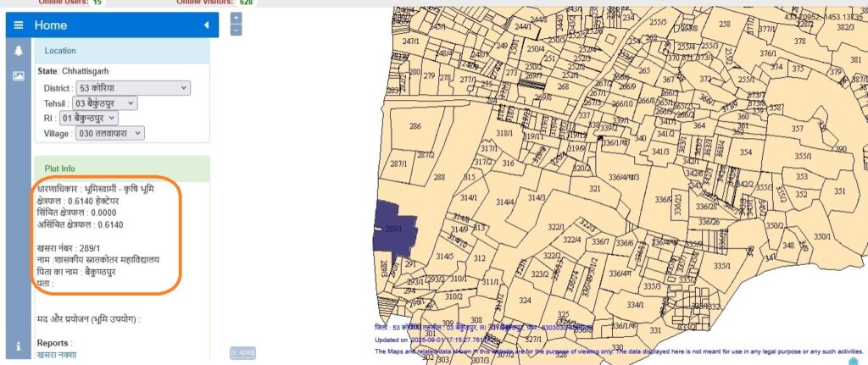Click the Location panel header
The height and width of the screenshot is (365, 868).
pos(122,51)
